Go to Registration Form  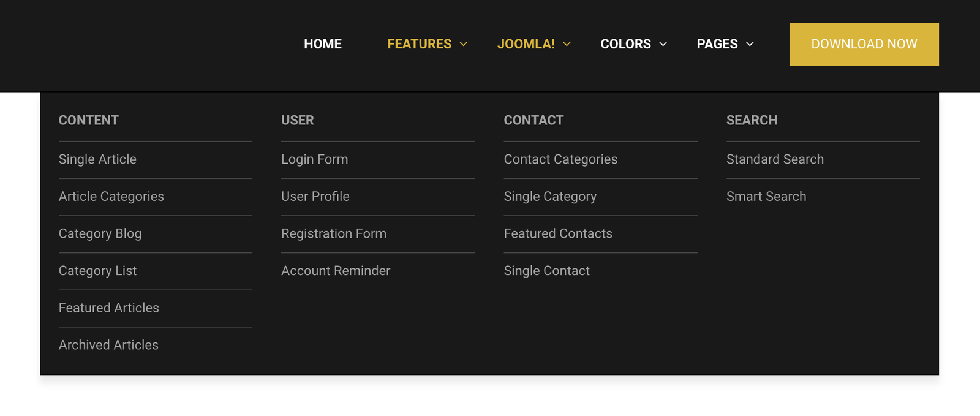(x=333, y=234)
